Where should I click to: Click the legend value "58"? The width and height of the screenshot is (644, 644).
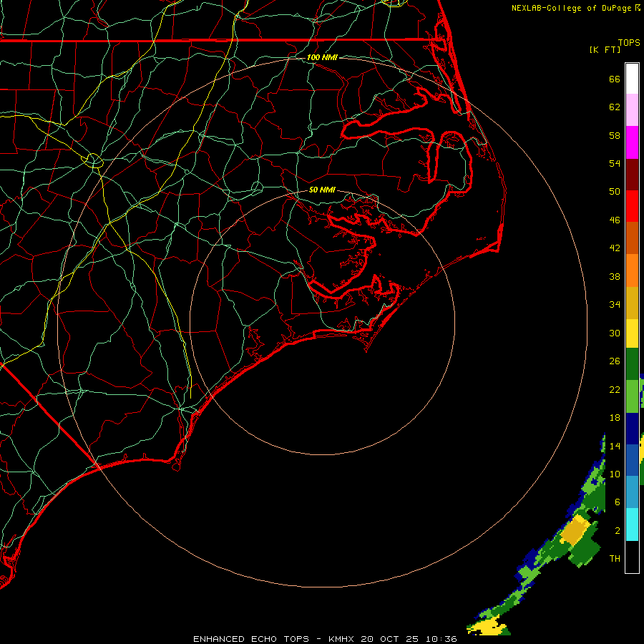click(x=615, y=135)
